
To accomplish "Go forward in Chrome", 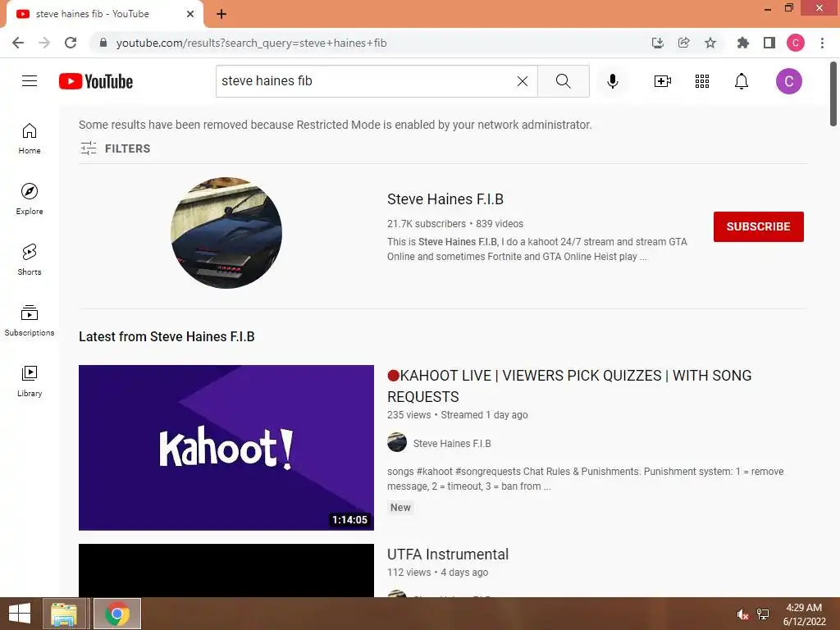I will point(44,43).
